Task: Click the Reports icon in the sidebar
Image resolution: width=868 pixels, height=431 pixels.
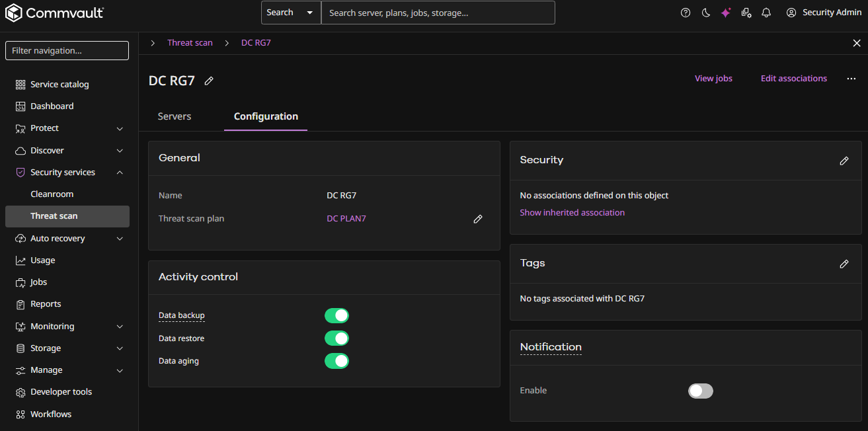Action: click(20, 304)
